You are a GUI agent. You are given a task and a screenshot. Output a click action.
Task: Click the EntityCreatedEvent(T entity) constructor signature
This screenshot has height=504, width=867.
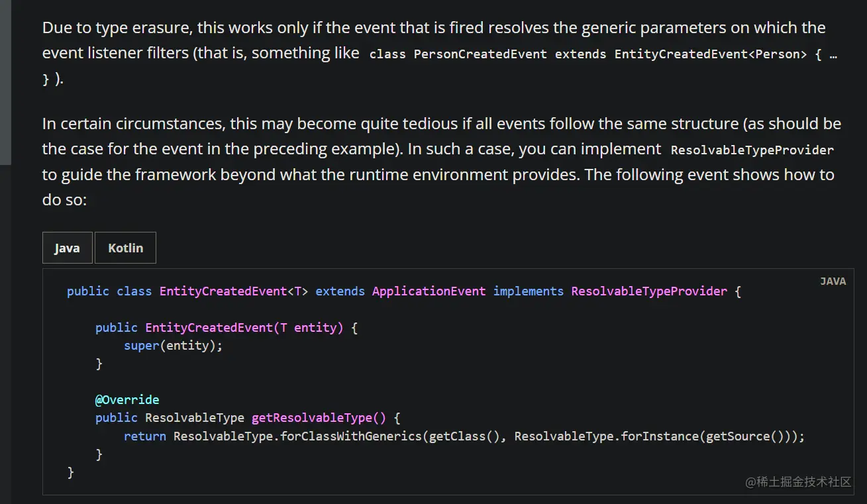pyautogui.click(x=244, y=328)
